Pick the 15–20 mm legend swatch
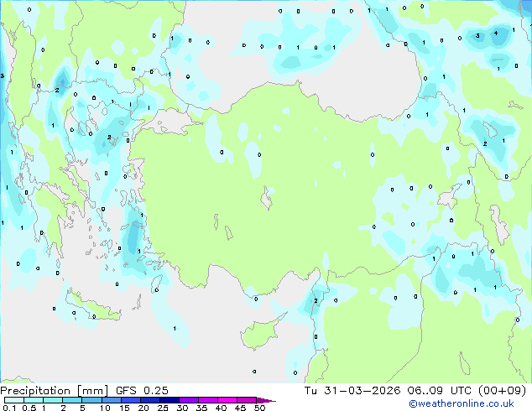Image resolution: width=532 pixels, height=411 pixels. pos(131,400)
